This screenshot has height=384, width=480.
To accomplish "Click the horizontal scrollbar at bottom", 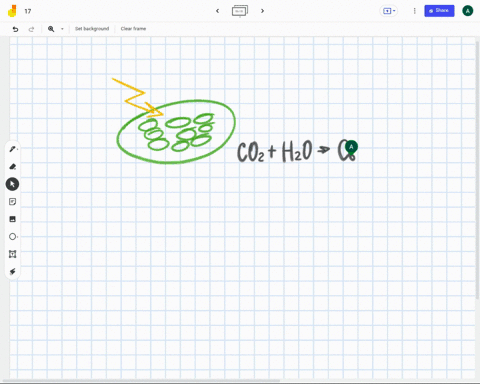I will (x=142, y=381).
